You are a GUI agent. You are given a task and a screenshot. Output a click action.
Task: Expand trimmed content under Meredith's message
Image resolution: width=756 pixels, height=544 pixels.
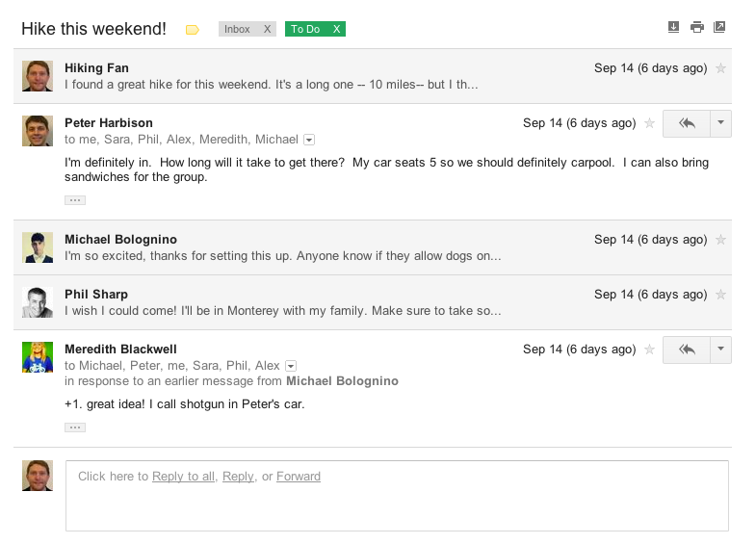[x=75, y=427]
